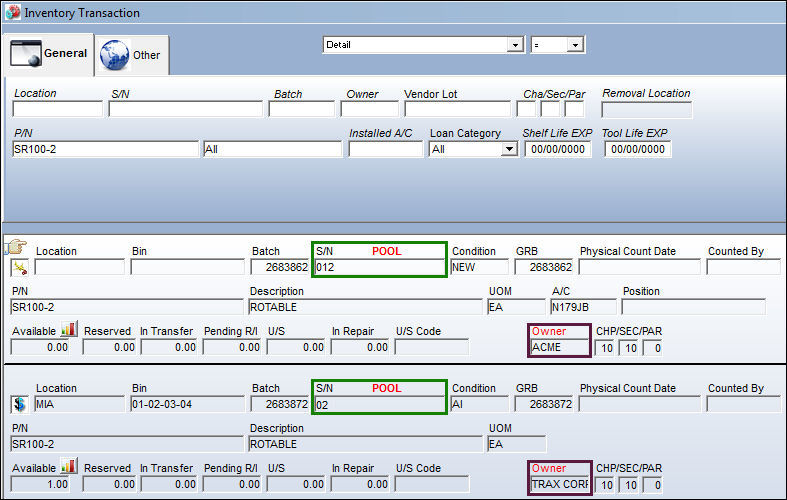Click the monitor icon on General tab
Image resolution: width=787 pixels, height=500 pixels.
[26, 53]
